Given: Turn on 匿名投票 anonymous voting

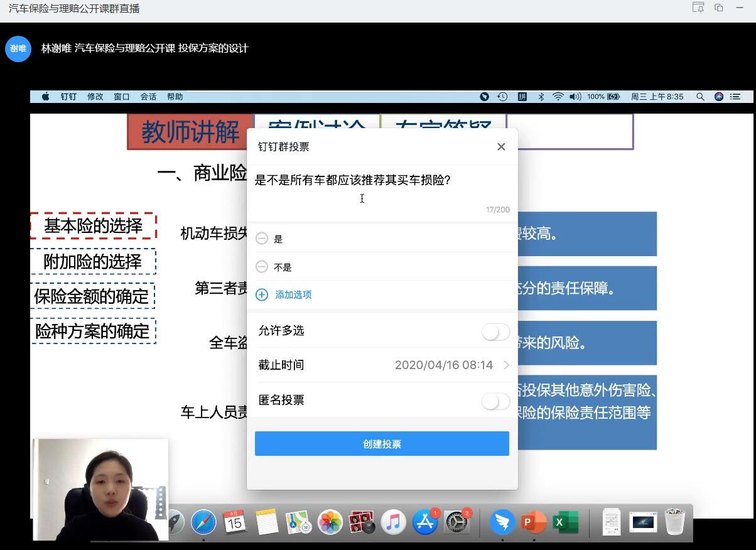Looking at the screenshot, I should coord(495,401).
